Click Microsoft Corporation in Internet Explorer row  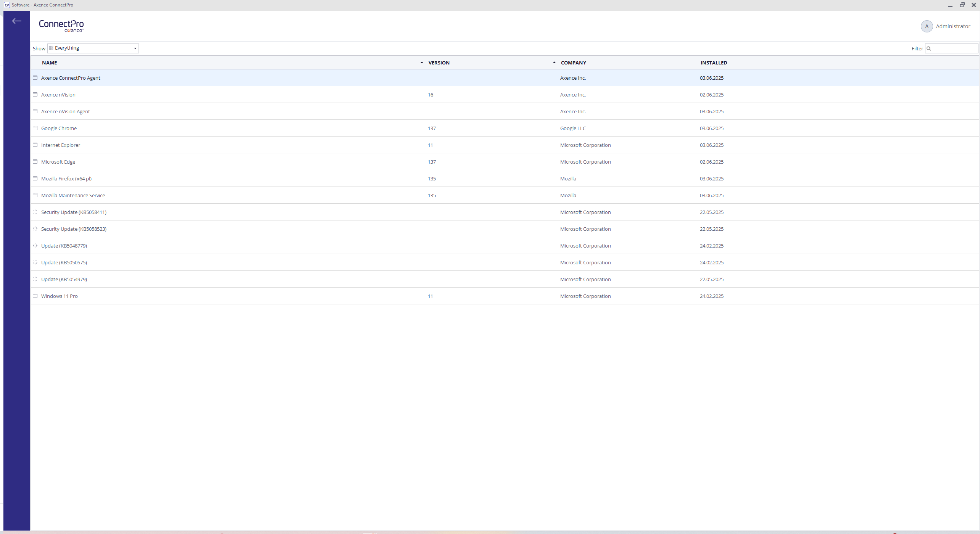(585, 145)
